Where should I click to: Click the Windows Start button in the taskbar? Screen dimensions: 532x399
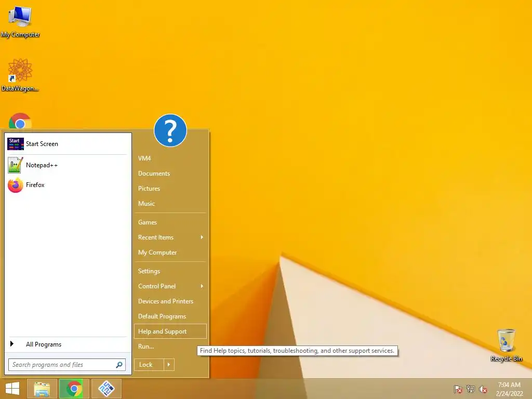click(x=12, y=389)
